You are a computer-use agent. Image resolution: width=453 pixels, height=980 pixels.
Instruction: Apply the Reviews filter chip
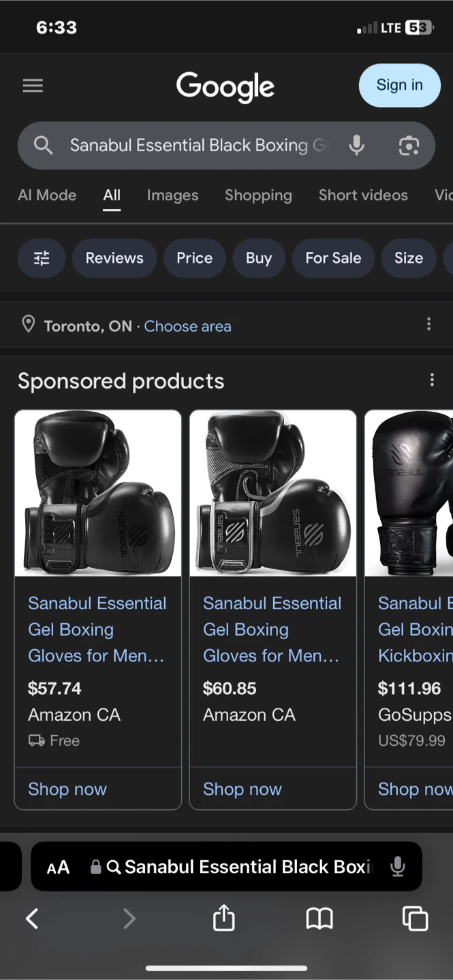coord(114,258)
